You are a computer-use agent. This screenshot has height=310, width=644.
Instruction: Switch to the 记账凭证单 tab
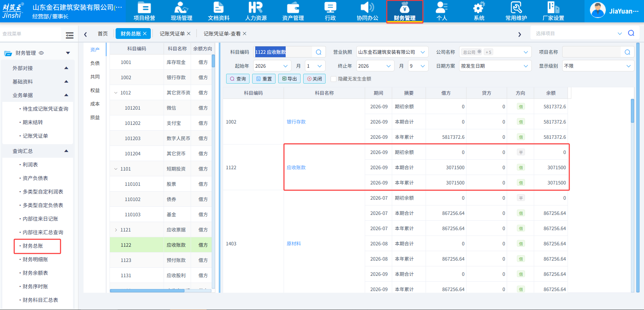[172, 34]
